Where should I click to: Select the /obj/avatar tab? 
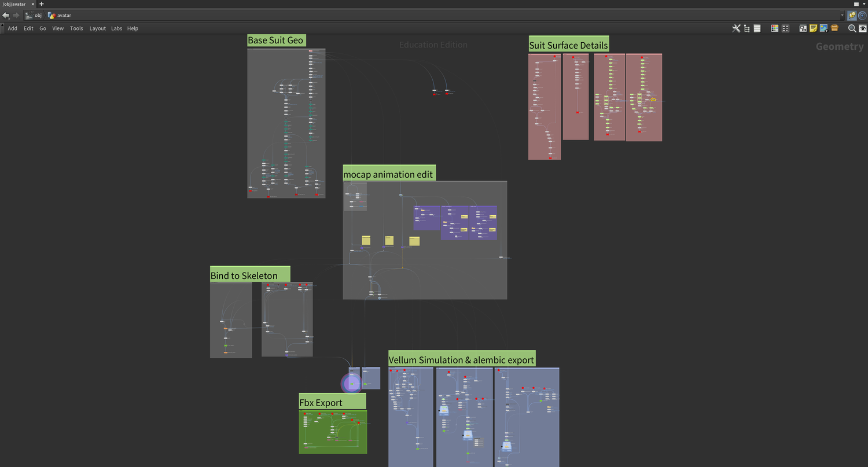click(x=14, y=4)
